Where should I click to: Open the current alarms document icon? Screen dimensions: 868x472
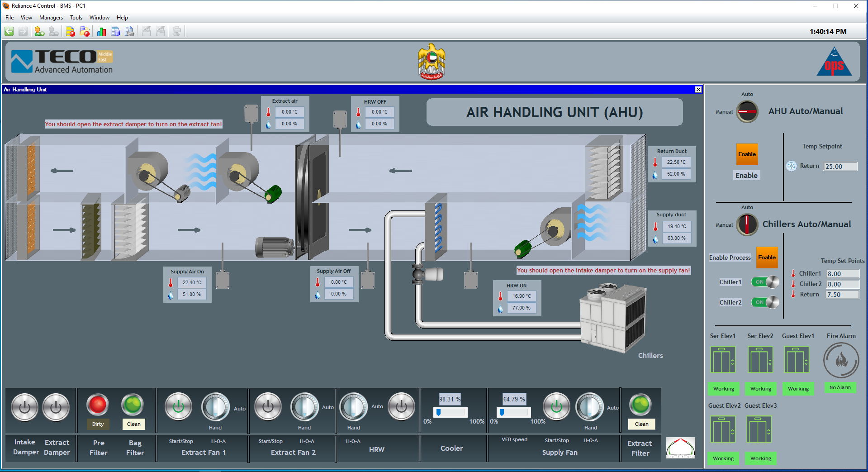[x=70, y=31]
